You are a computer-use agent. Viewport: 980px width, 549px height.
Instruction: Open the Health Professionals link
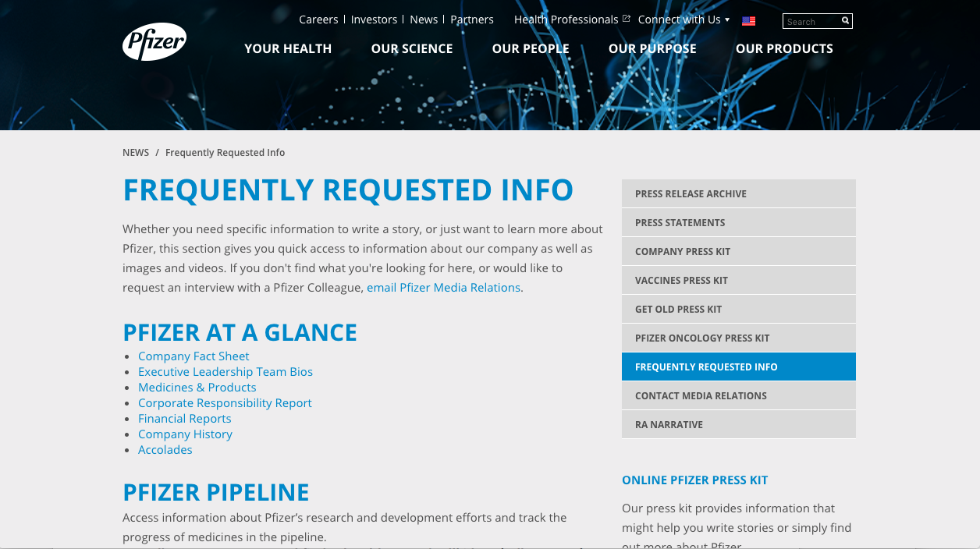click(x=566, y=19)
